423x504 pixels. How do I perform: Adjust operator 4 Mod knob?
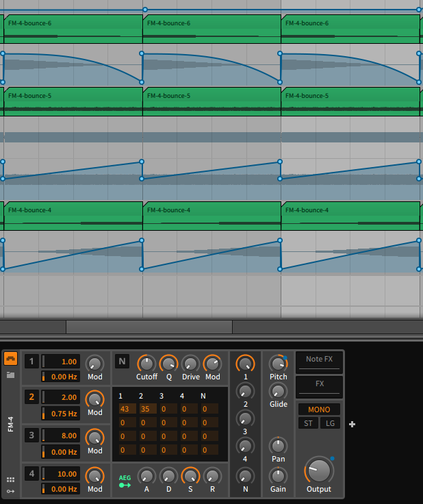[94, 477]
